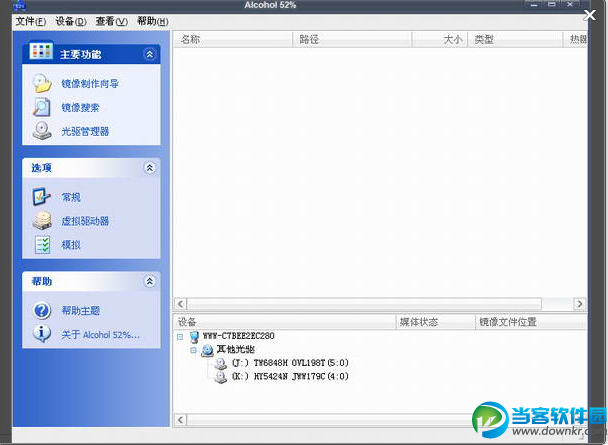Collapse the 选项 panel chevron

tap(150, 167)
